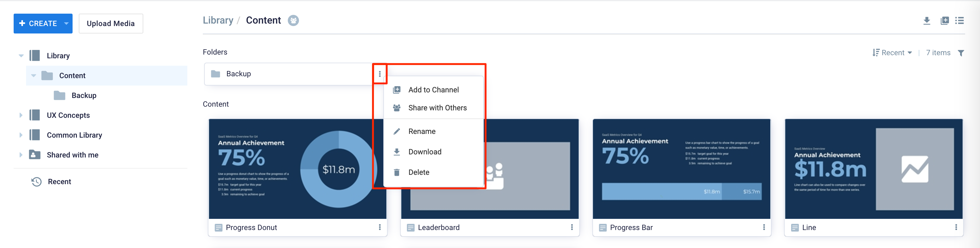This screenshot has width=980, height=248.
Task: Choose Delete from context menu
Action: [x=433, y=172]
